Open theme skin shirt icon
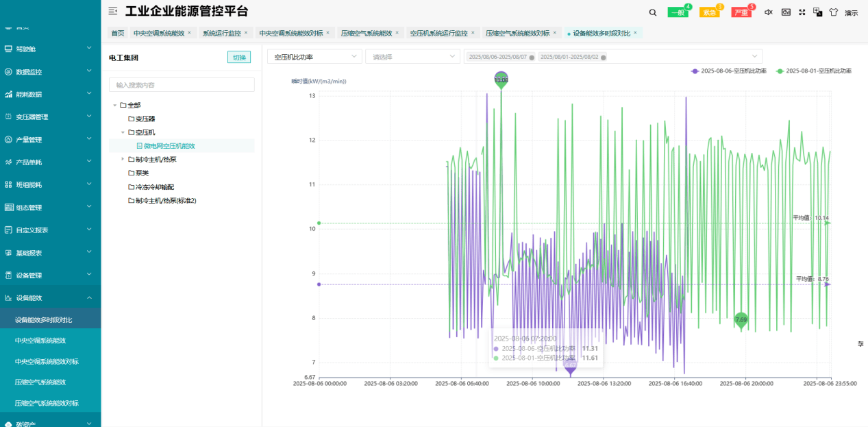 pos(833,12)
